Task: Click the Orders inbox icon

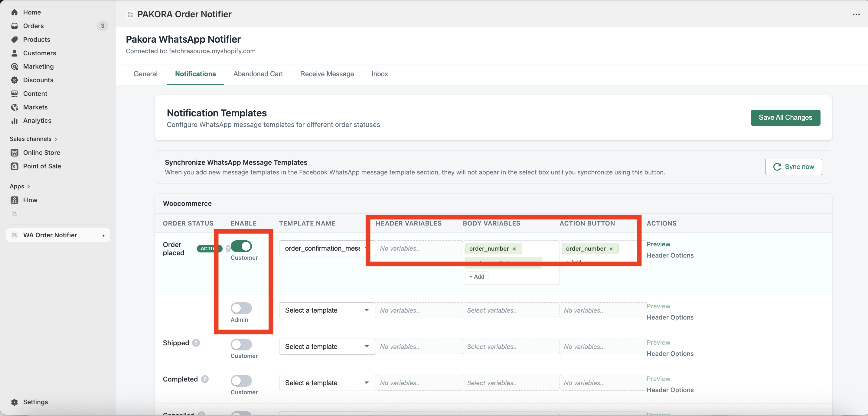Action: [14, 26]
